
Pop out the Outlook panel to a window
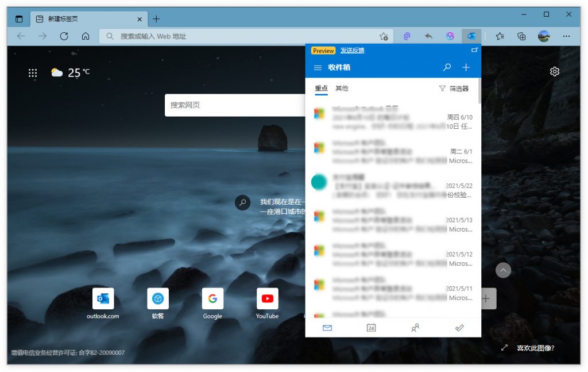(x=474, y=50)
